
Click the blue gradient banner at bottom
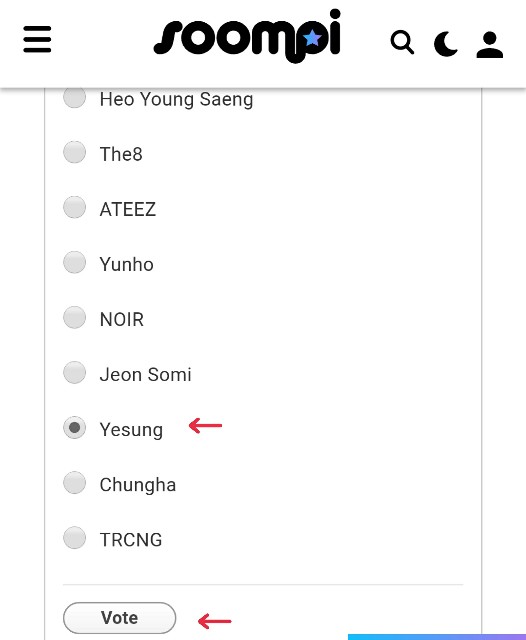tap(437, 637)
